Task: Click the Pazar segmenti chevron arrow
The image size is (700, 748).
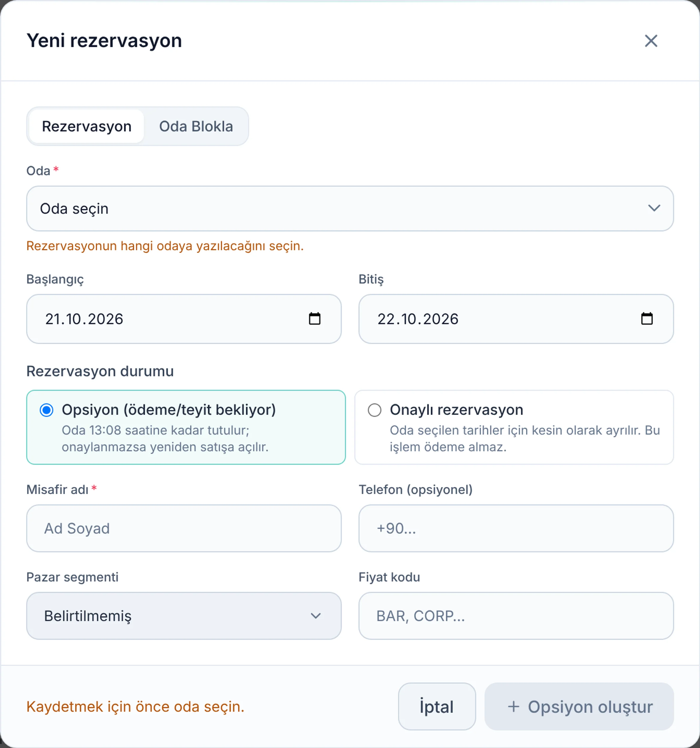Action: coord(315,616)
